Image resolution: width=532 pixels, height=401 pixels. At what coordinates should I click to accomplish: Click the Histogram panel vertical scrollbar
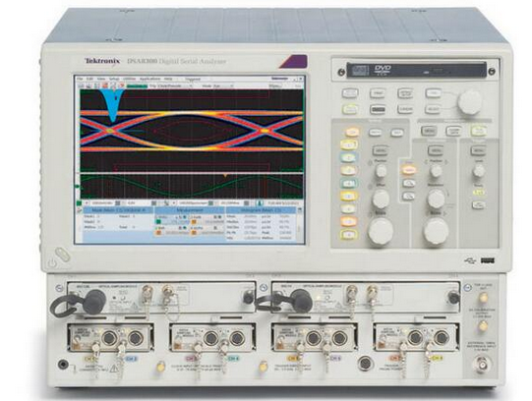[x=300, y=225]
